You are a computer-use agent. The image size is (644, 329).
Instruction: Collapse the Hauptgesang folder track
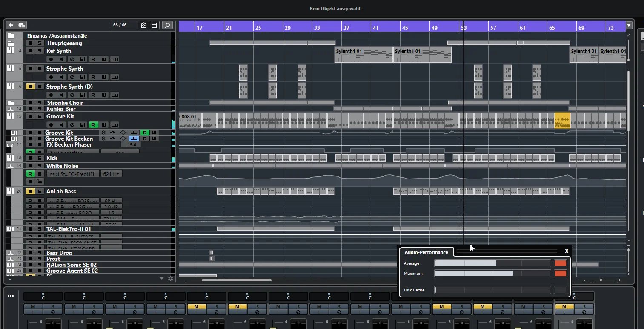click(x=11, y=43)
